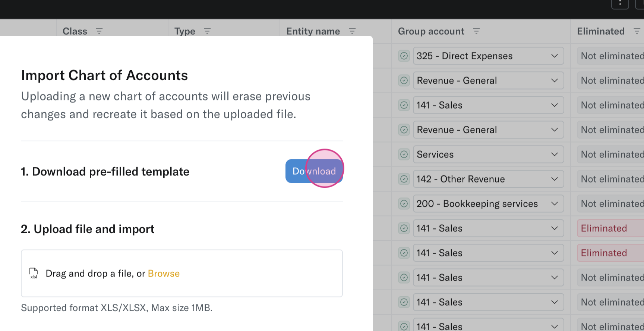644x331 pixels.
Task: Download the pre-filled template
Action: coord(314,171)
